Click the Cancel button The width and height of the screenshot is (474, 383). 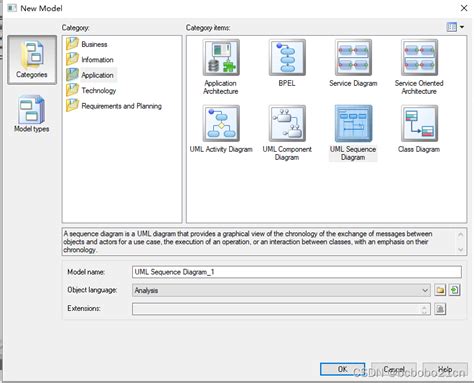[x=394, y=369]
